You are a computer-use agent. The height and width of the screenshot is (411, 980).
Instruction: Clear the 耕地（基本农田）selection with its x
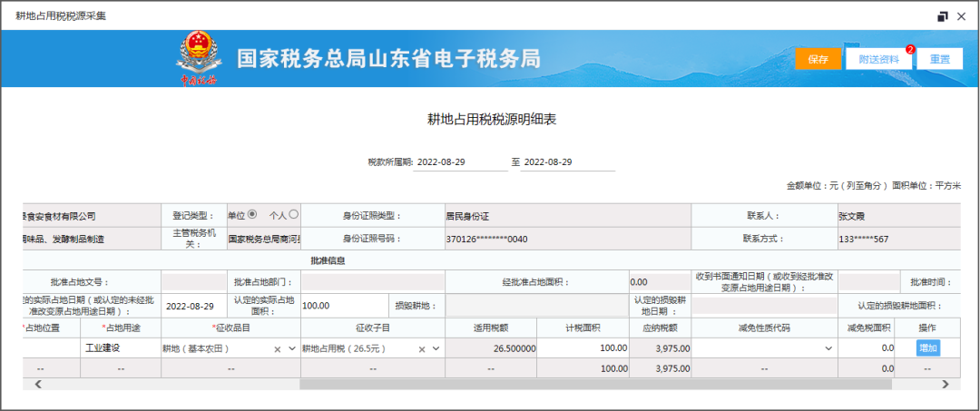point(278,349)
